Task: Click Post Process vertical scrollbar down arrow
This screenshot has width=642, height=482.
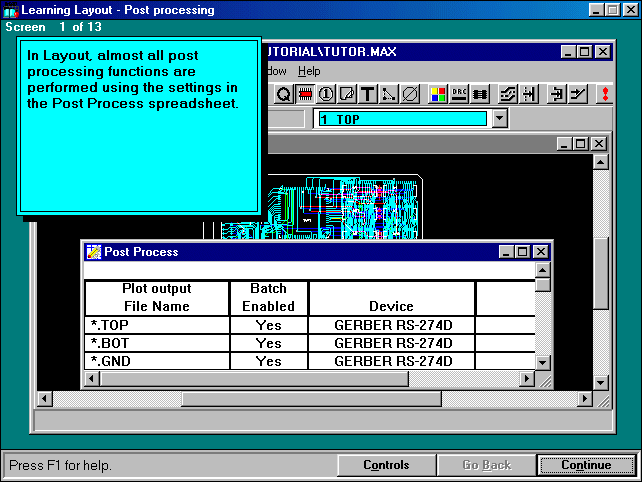Action: (x=543, y=362)
